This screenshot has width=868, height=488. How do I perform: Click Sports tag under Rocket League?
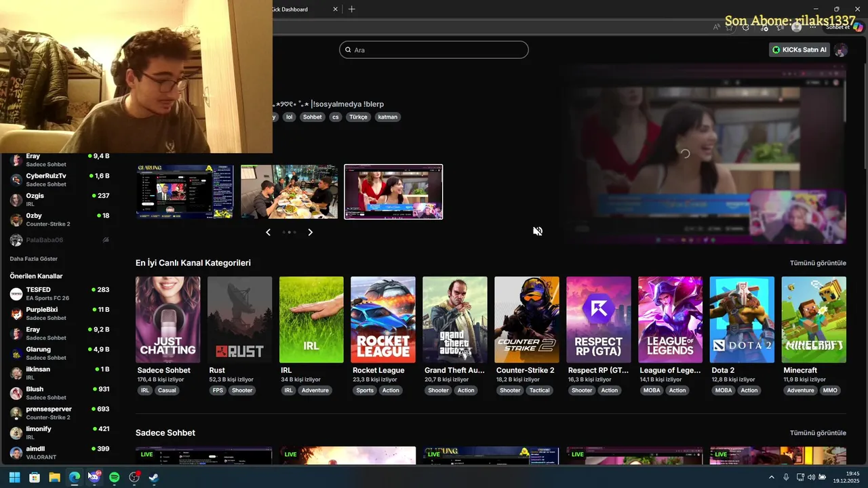coord(365,390)
